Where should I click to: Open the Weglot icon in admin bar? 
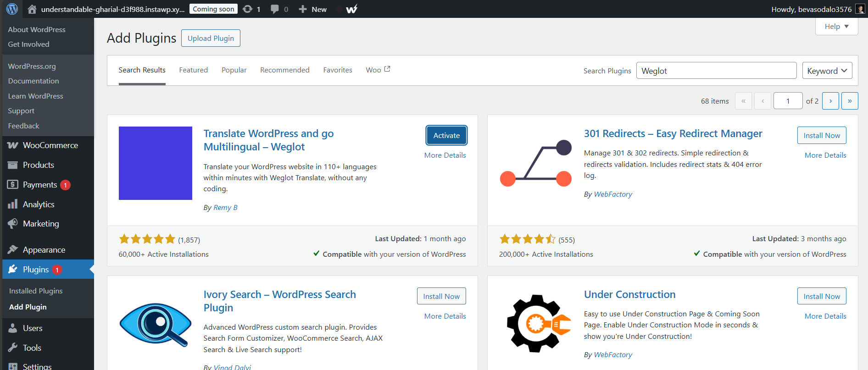(352, 9)
